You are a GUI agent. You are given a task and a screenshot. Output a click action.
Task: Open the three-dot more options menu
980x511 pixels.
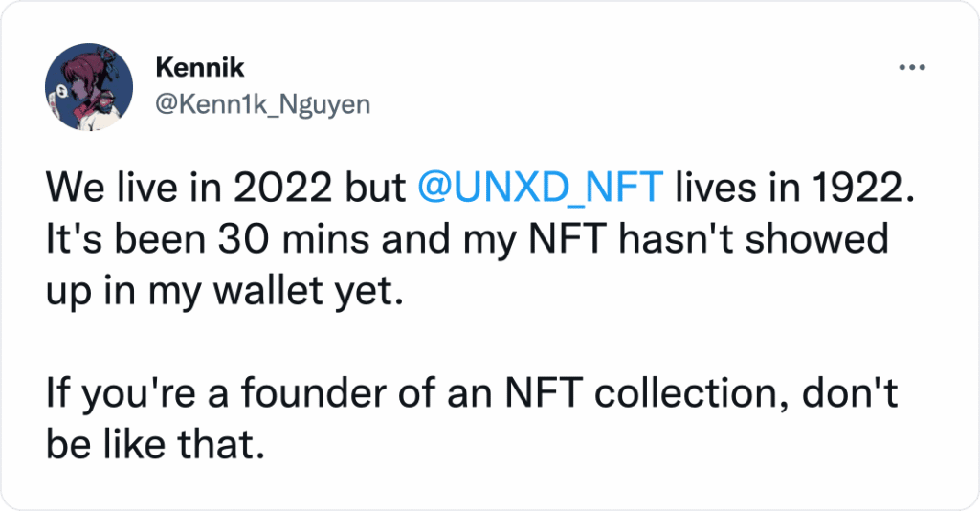[x=910, y=67]
